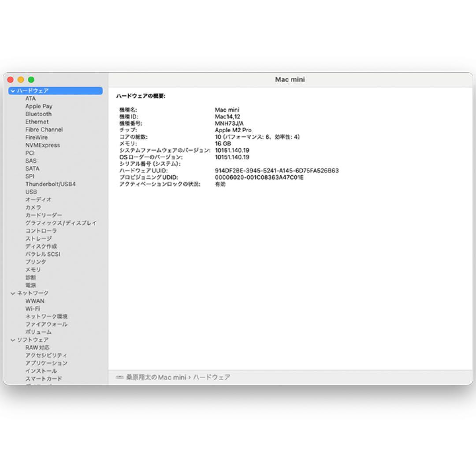This screenshot has height=476, width=476.
Task: Collapse the ネットワーク section
Action: (12, 293)
